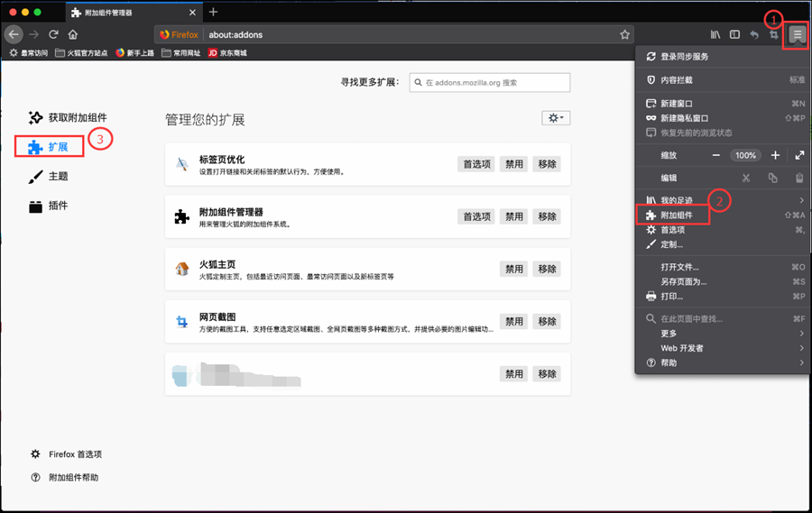Image resolution: width=812 pixels, height=513 pixels.
Task: Disable the 网页截图 extension
Action: tap(513, 321)
